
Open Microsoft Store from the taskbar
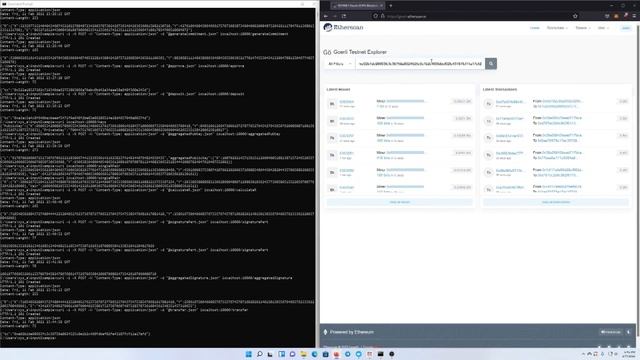point(325,354)
